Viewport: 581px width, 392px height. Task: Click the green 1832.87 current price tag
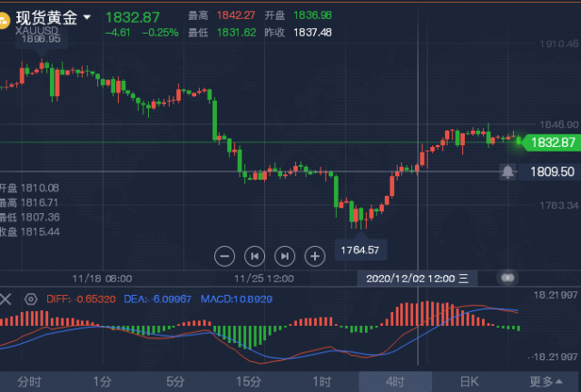tap(552, 142)
